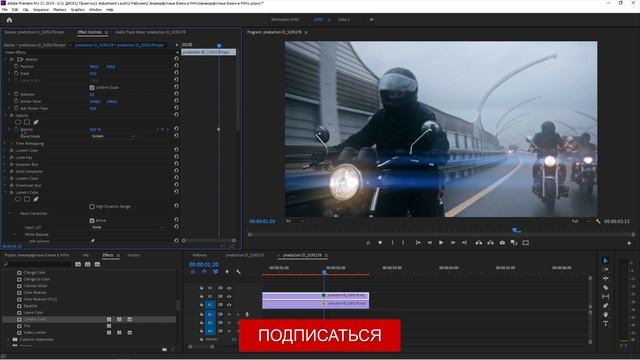Expand the Creative Impatience folder
Viewport: 640px width, 360px height.
pyautogui.click(x=8, y=340)
